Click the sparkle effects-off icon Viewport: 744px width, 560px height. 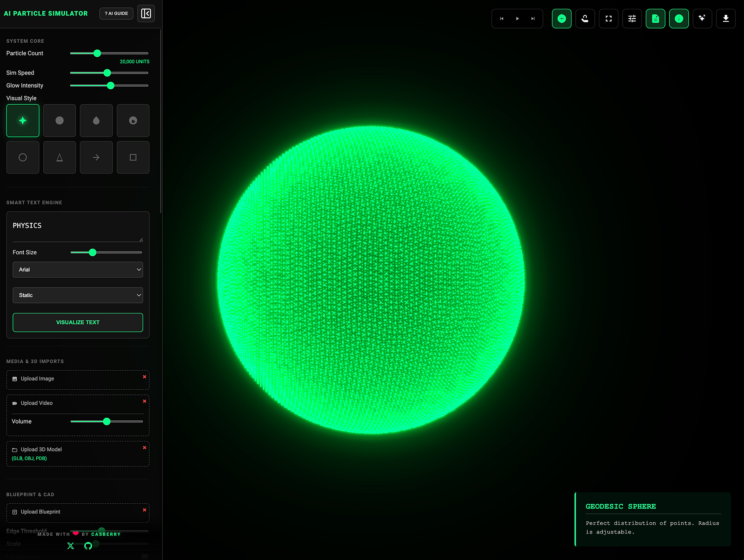[702, 19]
